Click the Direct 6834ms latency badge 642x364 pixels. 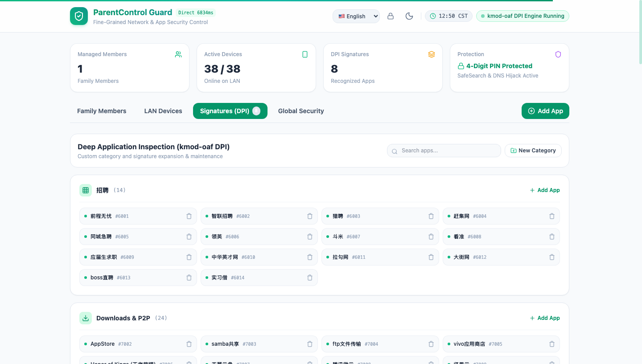pos(196,12)
